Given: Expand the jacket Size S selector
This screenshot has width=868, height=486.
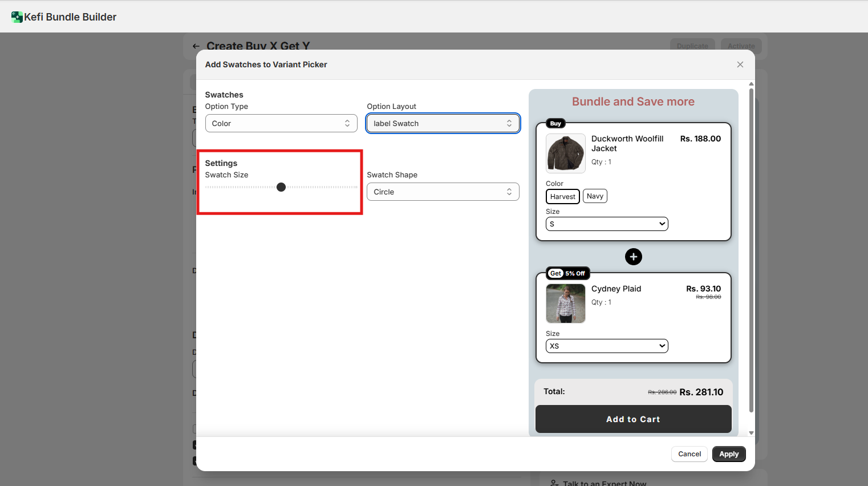Looking at the screenshot, I should click(x=606, y=224).
